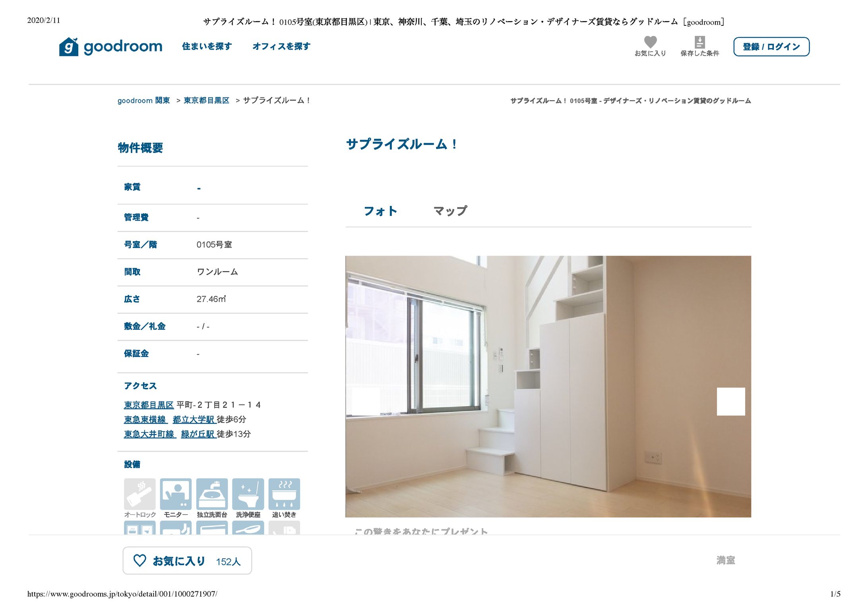Open the 東急大井町線 line link
The width and height of the screenshot is (868, 614).
[x=149, y=434]
